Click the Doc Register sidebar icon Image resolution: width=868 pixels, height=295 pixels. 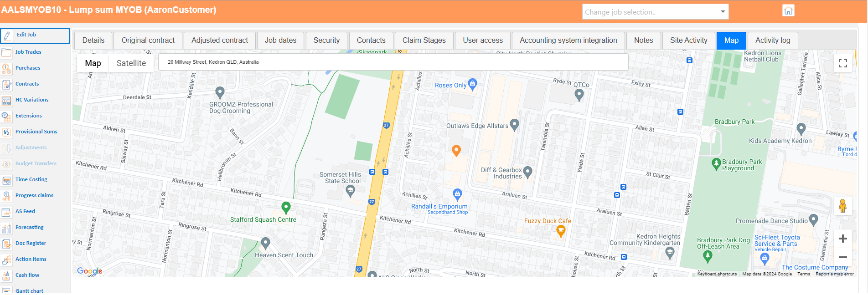point(6,244)
